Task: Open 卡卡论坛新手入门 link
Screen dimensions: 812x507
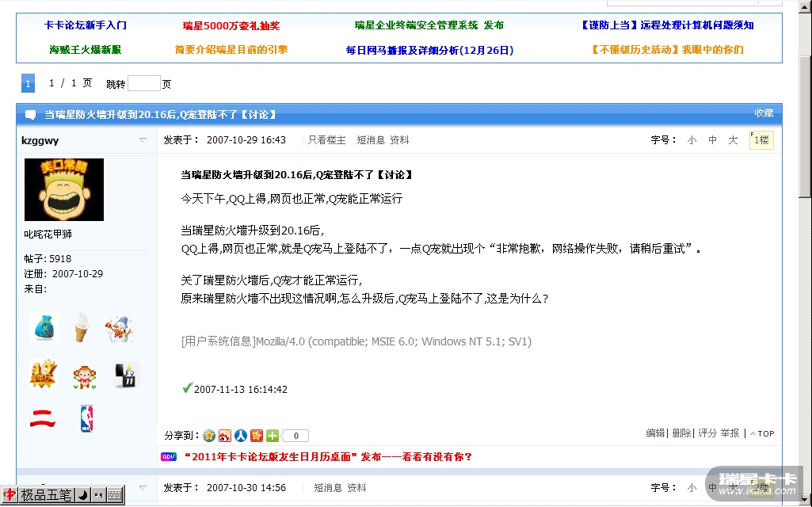Action: [x=86, y=25]
